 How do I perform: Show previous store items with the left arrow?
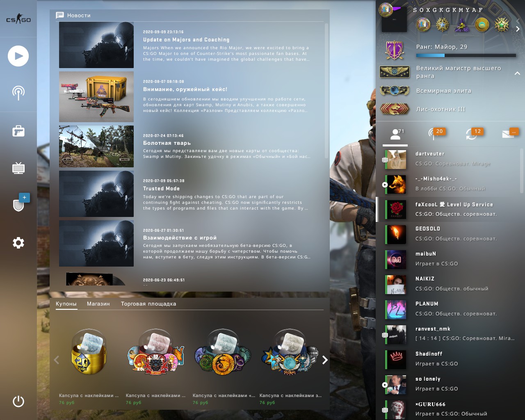pos(57,360)
